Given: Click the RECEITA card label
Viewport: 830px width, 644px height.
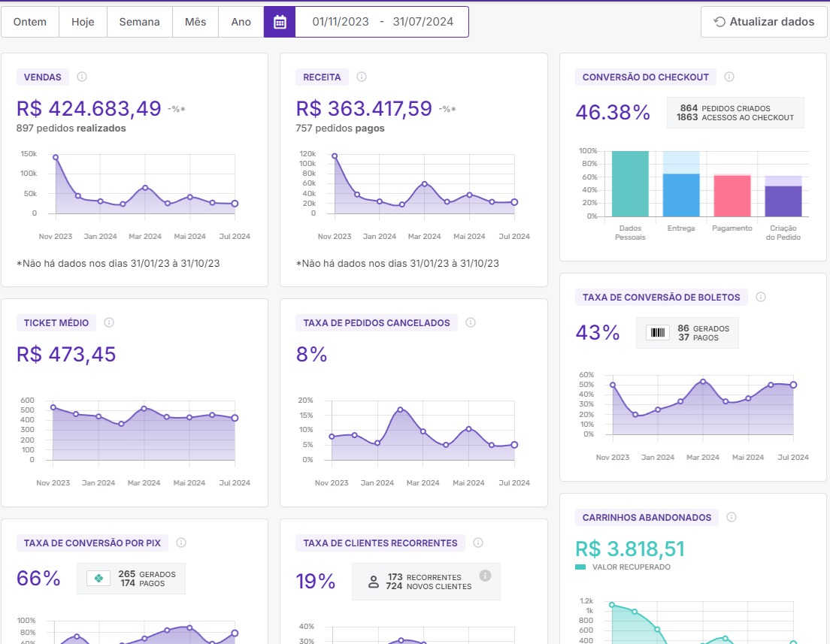Looking at the screenshot, I should pos(322,77).
